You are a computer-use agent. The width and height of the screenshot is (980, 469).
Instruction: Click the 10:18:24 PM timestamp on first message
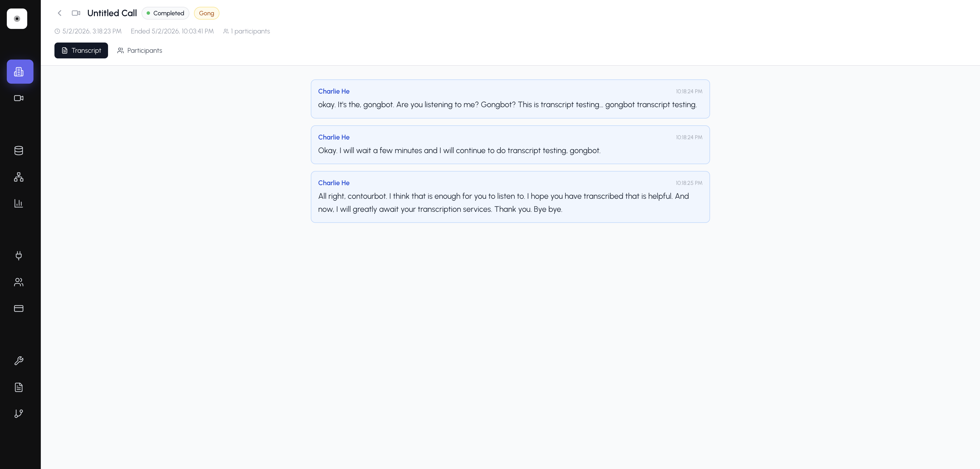[x=689, y=91]
